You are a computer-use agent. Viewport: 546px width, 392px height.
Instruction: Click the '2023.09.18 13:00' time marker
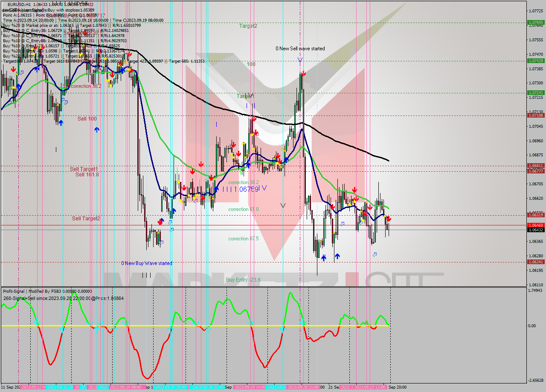point(208,387)
